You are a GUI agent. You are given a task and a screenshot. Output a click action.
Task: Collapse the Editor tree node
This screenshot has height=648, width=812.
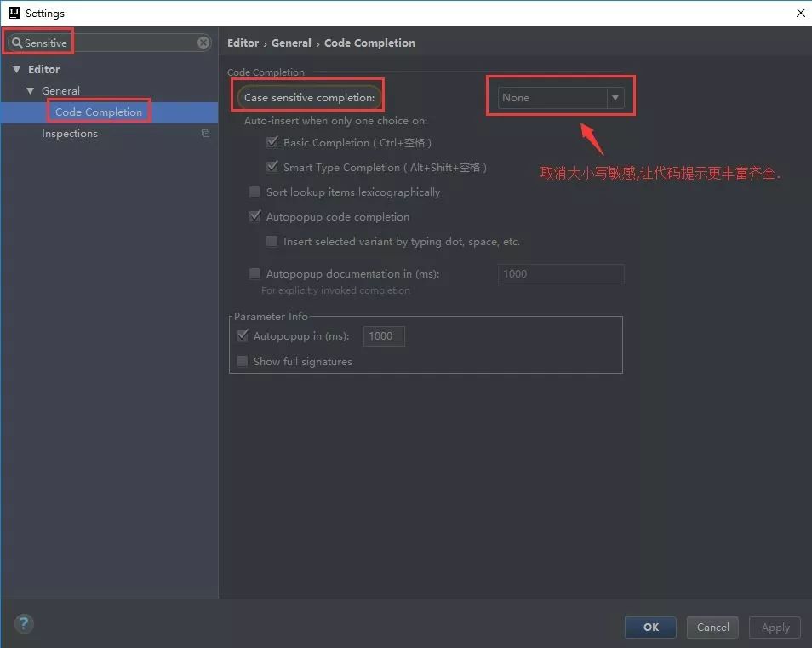pyautogui.click(x=17, y=69)
